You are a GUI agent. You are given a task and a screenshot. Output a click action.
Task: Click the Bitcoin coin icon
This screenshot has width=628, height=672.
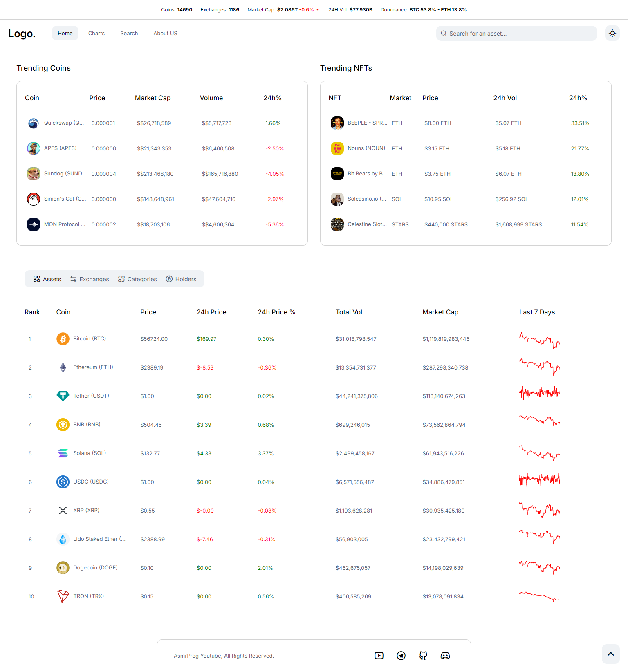pos(63,339)
